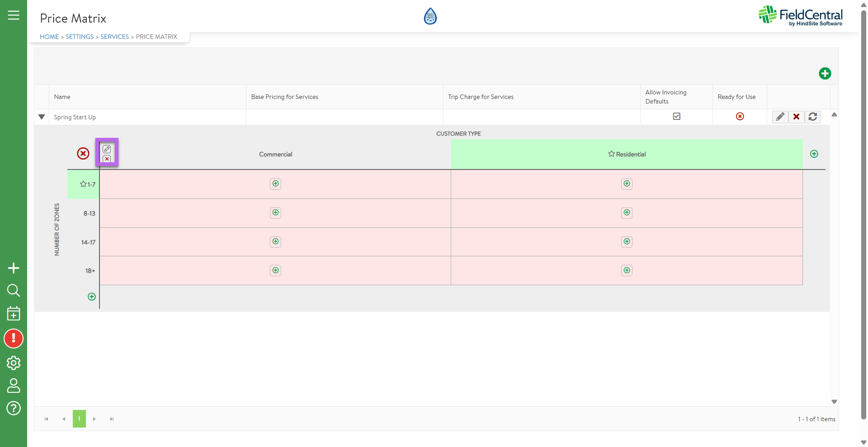This screenshot has height=447, width=868.
Task: Navigate to SERVICES breadcrumb link
Action: tap(114, 37)
